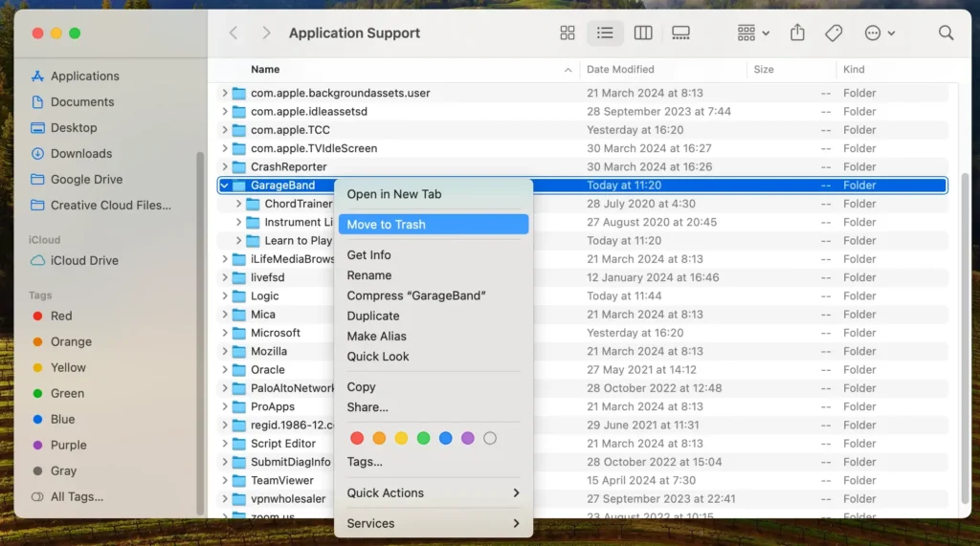The image size is (980, 546).
Task: Click the Share toolbar icon
Action: click(x=797, y=33)
